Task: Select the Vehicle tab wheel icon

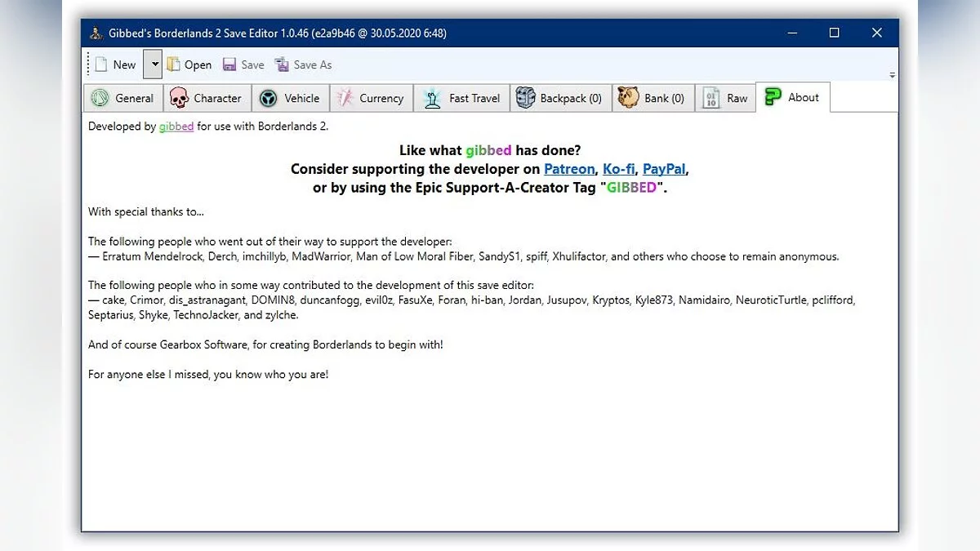Action: (268, 98)
